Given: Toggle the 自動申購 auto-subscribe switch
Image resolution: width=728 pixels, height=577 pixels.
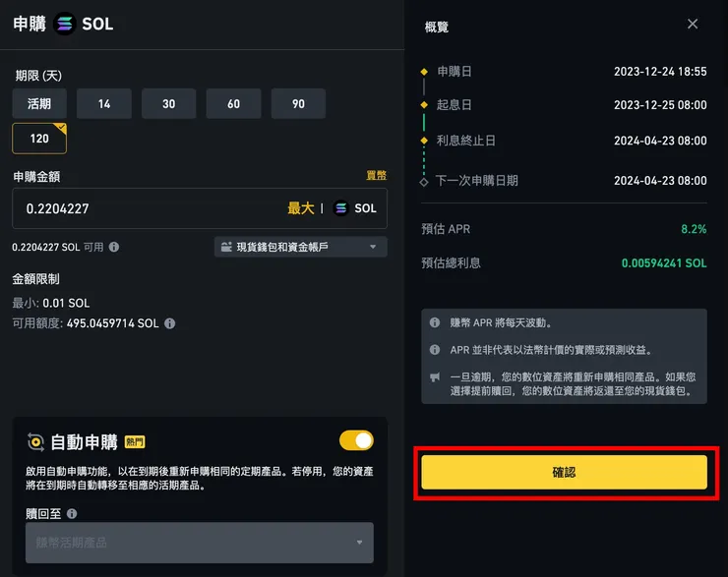Looking at the screenshot, I should point(356,440).
